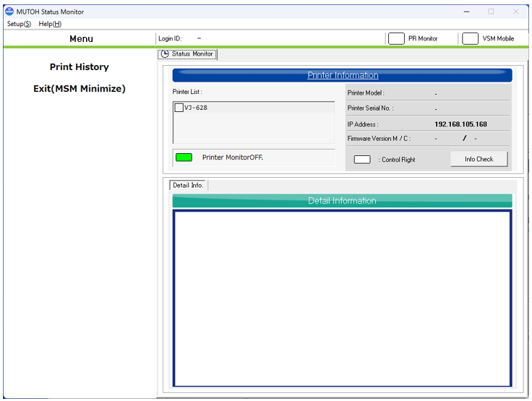The height and width of the screenshot is (401, 532).
Task: Toggle the VSM Mobile indicator box
Action: click(x=470, y=39)
